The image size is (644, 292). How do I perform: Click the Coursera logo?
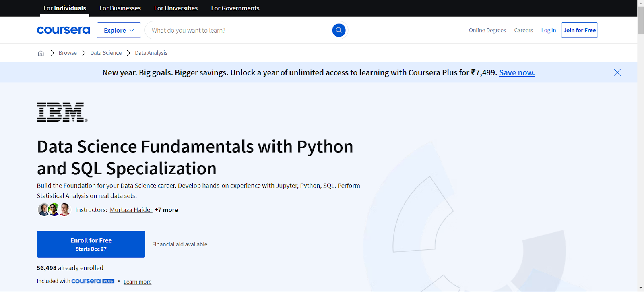click(x=63, y=30)
